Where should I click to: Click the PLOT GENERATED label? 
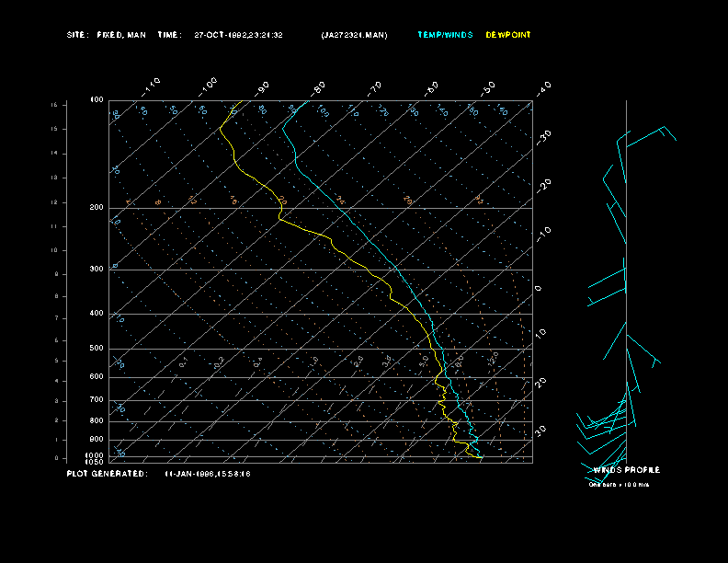[106, 474]
